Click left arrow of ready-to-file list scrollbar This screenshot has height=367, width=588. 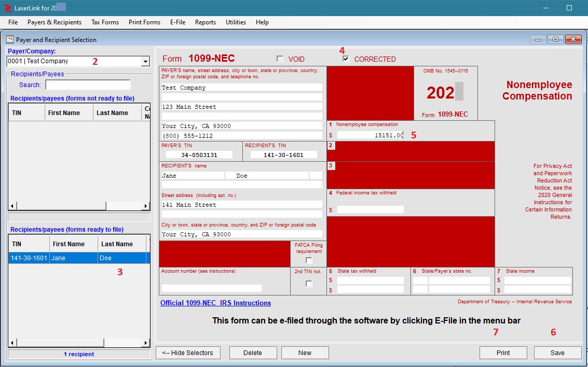(12, 342)
